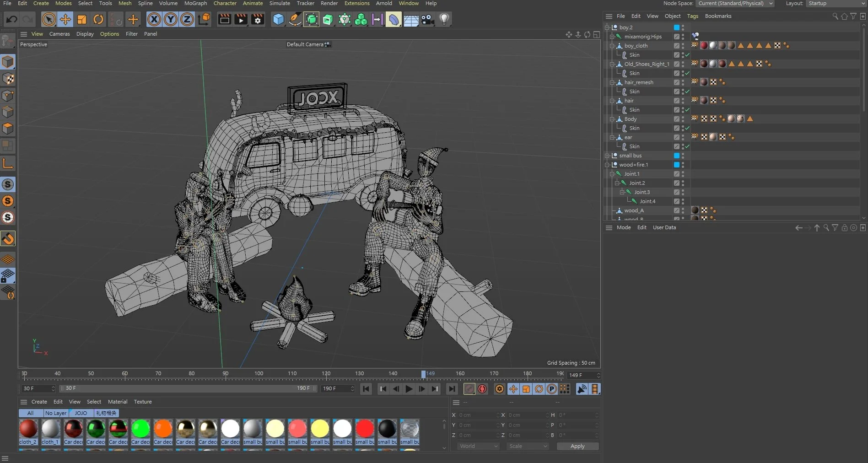
Task: Click the Camera object icon
Action: (x=427, y=19)
